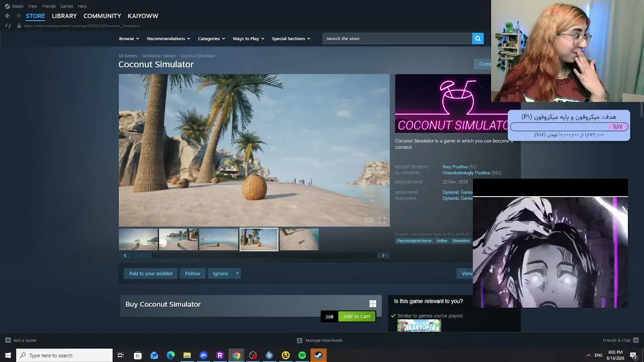
Task: Open Very Positive recent reviews link
Action: (x=455, y=167)
